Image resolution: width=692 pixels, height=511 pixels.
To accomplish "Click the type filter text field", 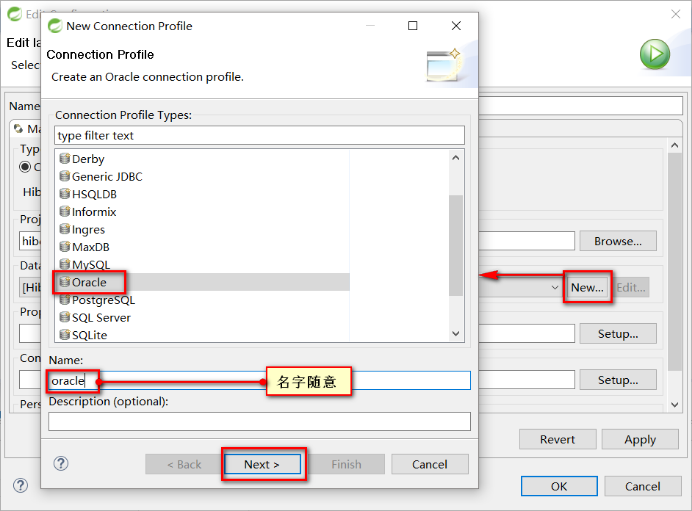I will point(260,135).
